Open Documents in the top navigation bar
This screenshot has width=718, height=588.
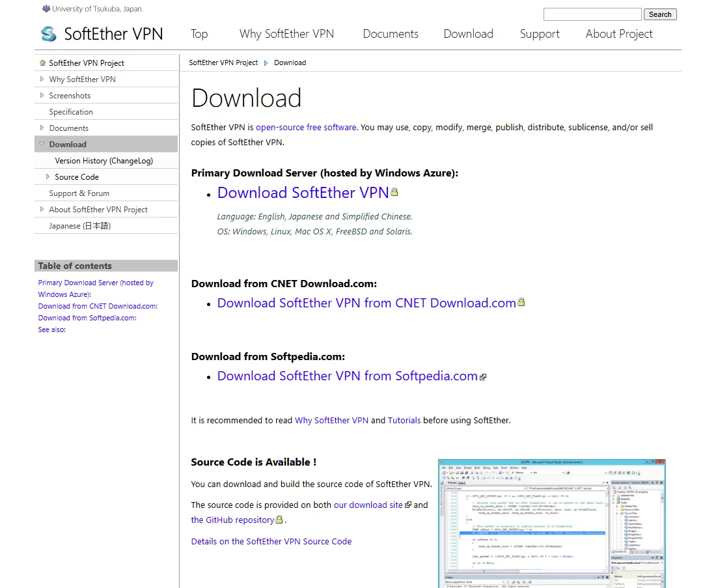pos(391,34)
